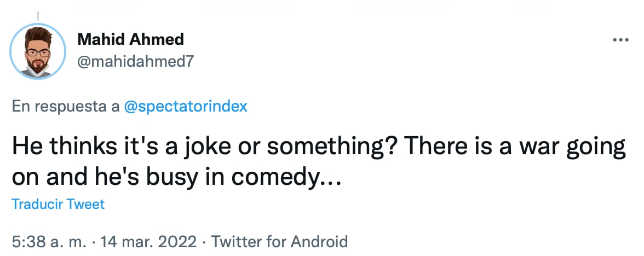Click the Traducir Tweet link
Viewport: 644px width, 256px height.
(58, 205)
